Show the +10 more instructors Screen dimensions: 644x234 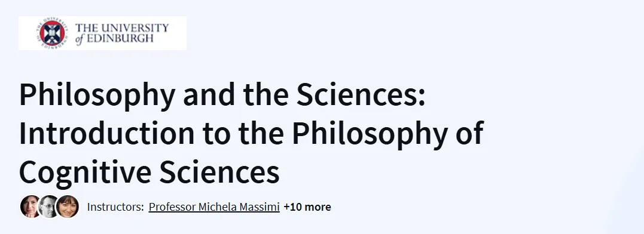(x=307, y=207)
